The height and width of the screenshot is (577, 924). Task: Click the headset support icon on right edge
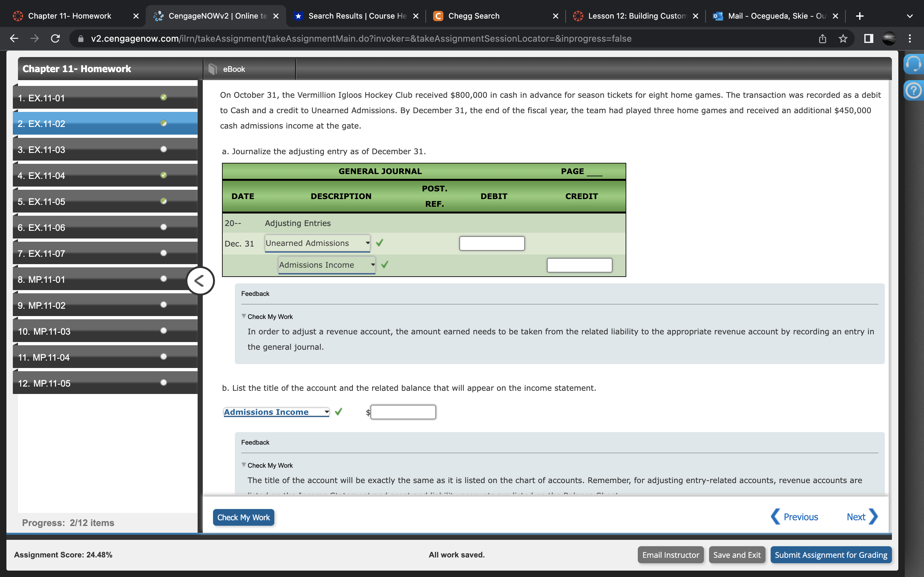pos(913,64)
